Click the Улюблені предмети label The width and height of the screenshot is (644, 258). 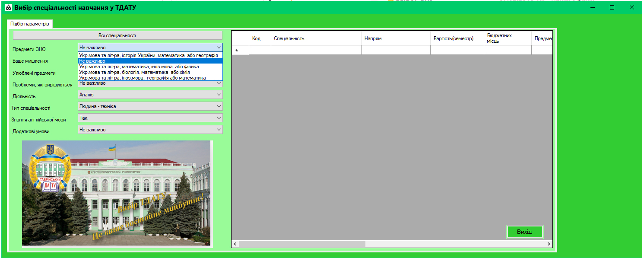pyautogui.click(x=34, y=73)
